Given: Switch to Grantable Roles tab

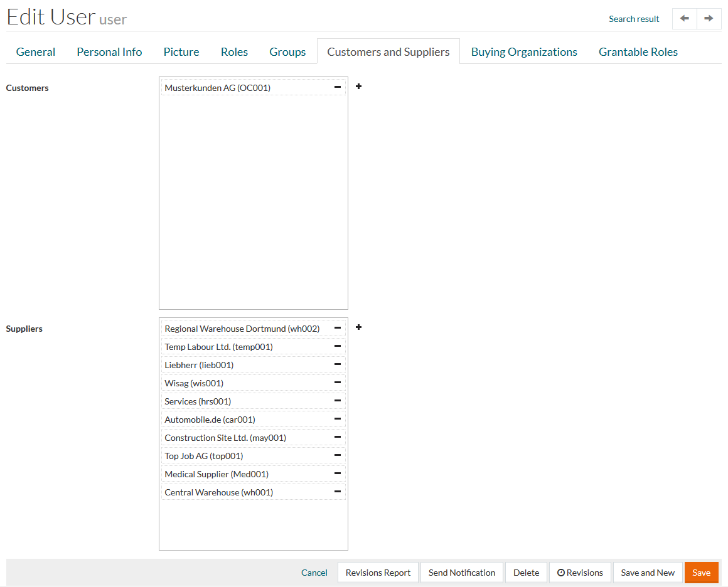Looking at the screenshot, I should click(x=638, y=52).
